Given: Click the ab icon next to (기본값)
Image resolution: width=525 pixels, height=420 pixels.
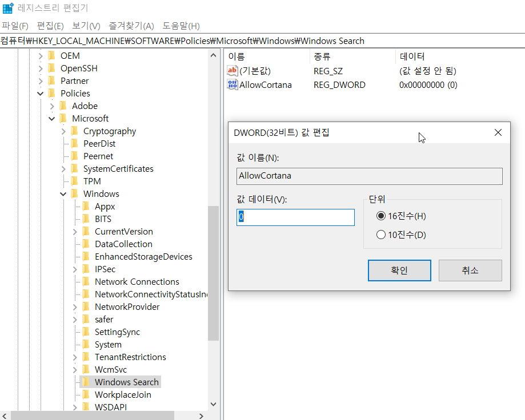Looking at the screenshot, I should point(233,71).
